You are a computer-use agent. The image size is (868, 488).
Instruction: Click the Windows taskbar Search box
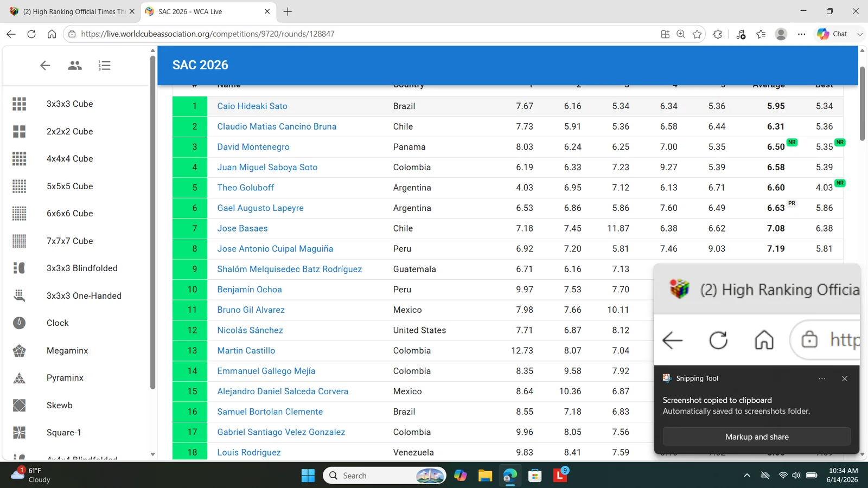click(x=385, y=476)
